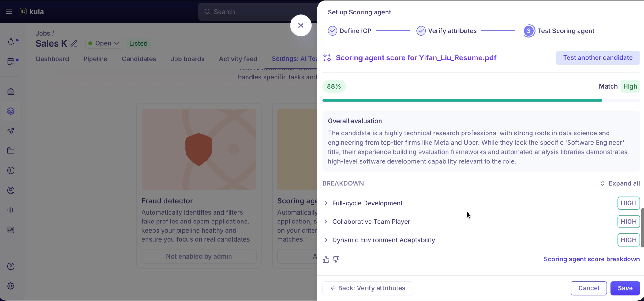644x301 pixels.
Task: Open the notifications bell icon
Action: (11, 42)
